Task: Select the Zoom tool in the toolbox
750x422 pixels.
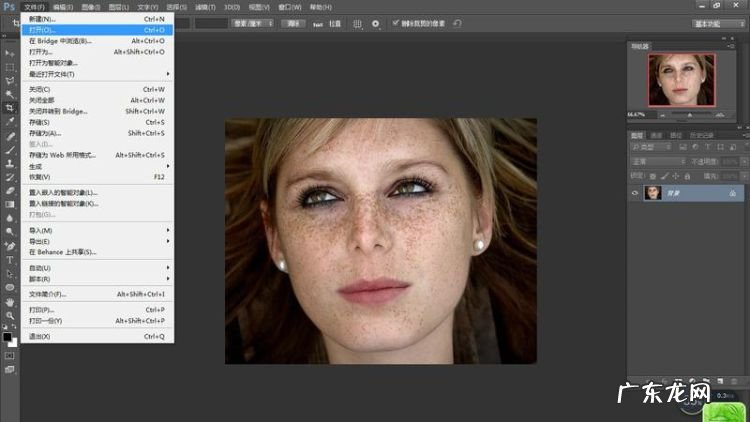Action: point(10,315)
